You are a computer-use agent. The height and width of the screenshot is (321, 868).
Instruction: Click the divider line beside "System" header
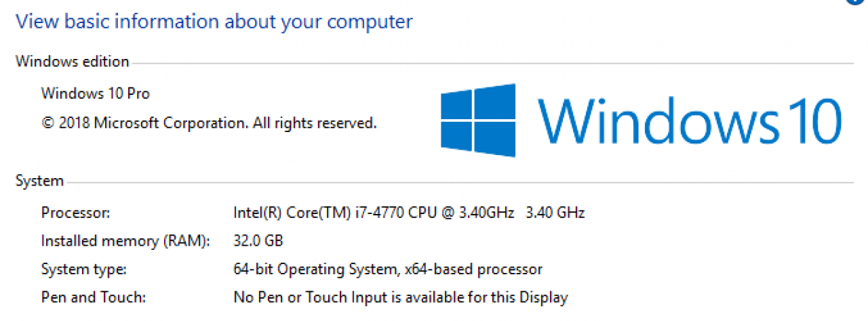coord(460,183)
